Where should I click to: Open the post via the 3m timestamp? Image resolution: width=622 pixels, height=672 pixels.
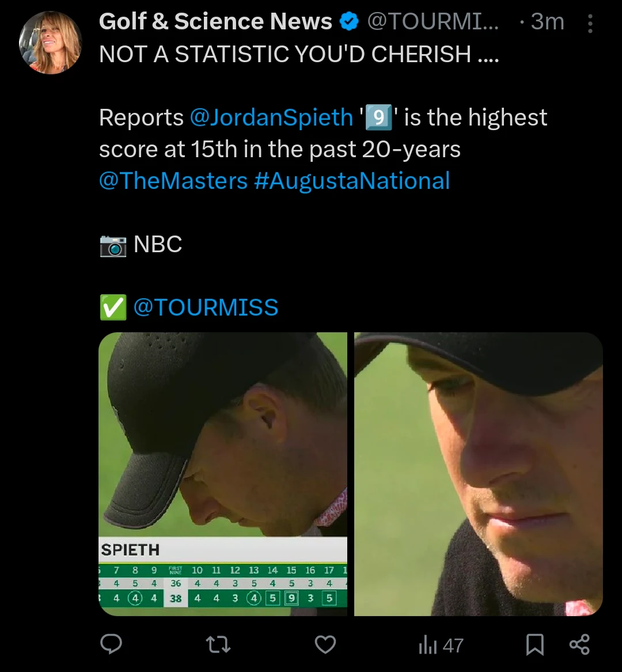tap(547, 22)
